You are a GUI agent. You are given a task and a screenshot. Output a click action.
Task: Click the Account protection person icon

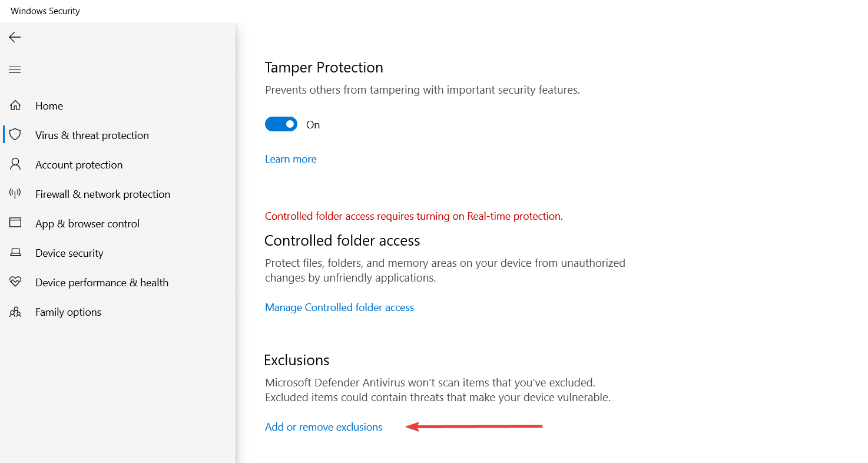click(x=15, y=164)
